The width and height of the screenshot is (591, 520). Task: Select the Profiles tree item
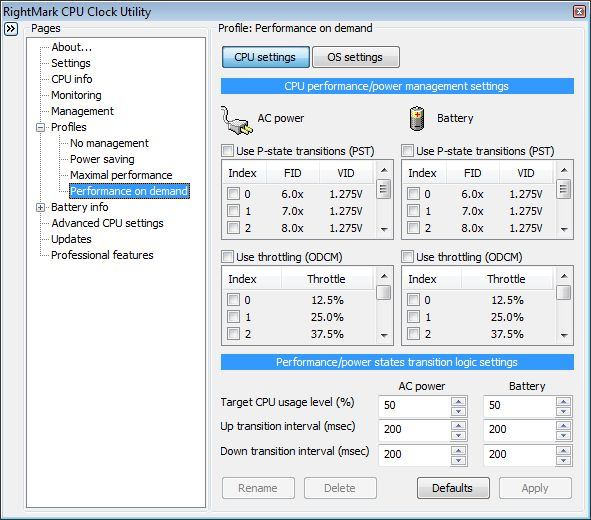point(69,127)
